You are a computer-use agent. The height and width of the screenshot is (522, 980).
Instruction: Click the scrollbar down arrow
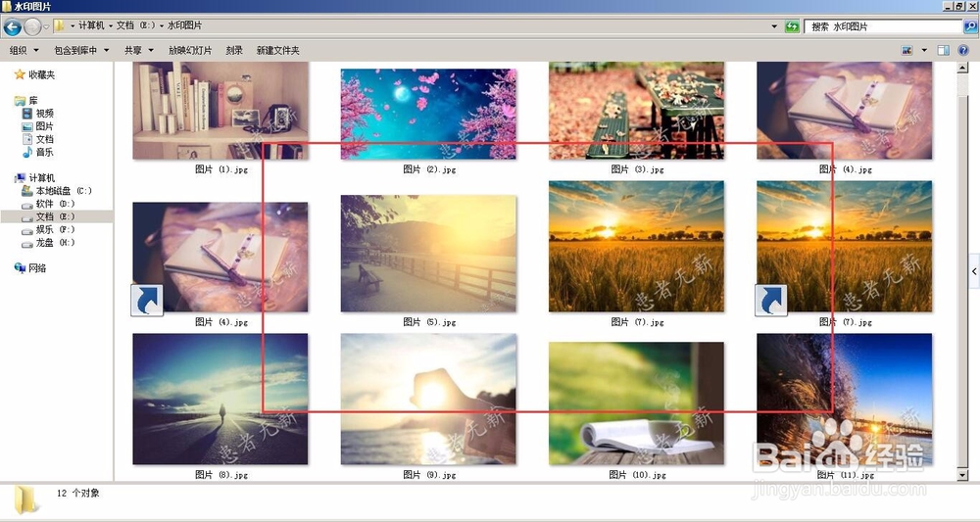963,475
